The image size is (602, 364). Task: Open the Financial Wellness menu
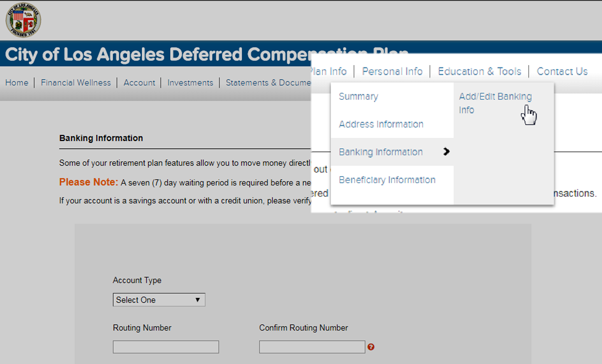[76, 83]
